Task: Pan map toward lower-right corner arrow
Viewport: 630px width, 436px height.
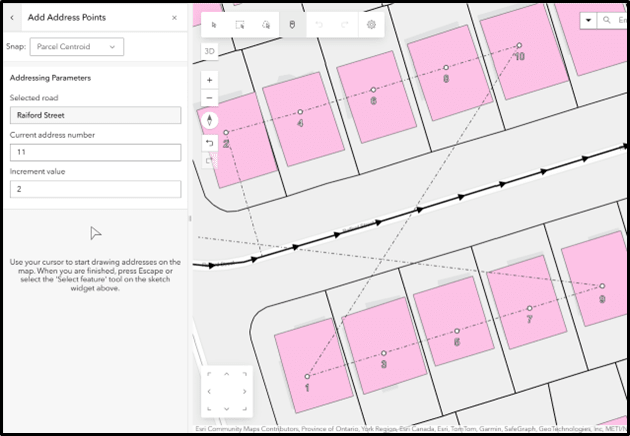Action: tap(244, 409)
